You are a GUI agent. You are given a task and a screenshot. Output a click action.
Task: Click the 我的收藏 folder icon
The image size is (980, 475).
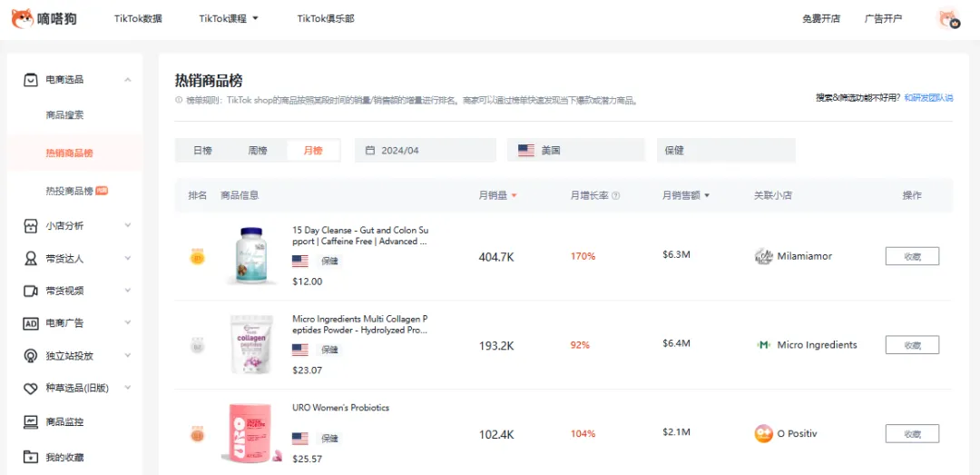pos(31,457)
